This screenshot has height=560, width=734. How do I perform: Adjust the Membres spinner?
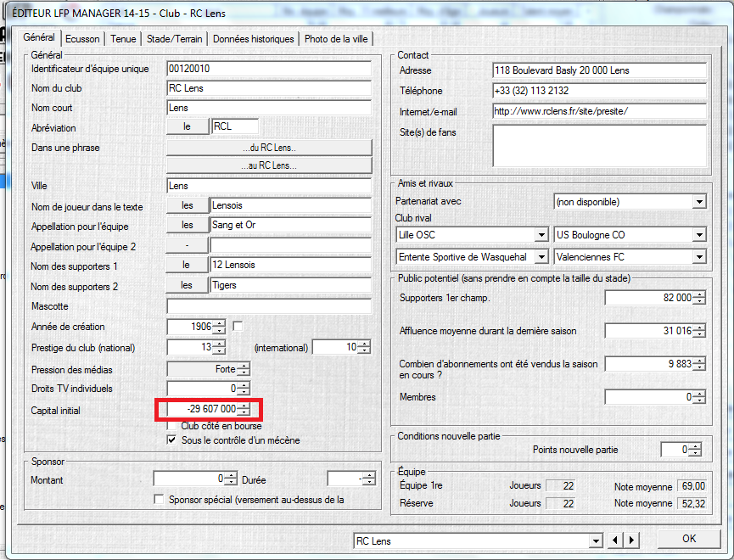pos(699,397)
